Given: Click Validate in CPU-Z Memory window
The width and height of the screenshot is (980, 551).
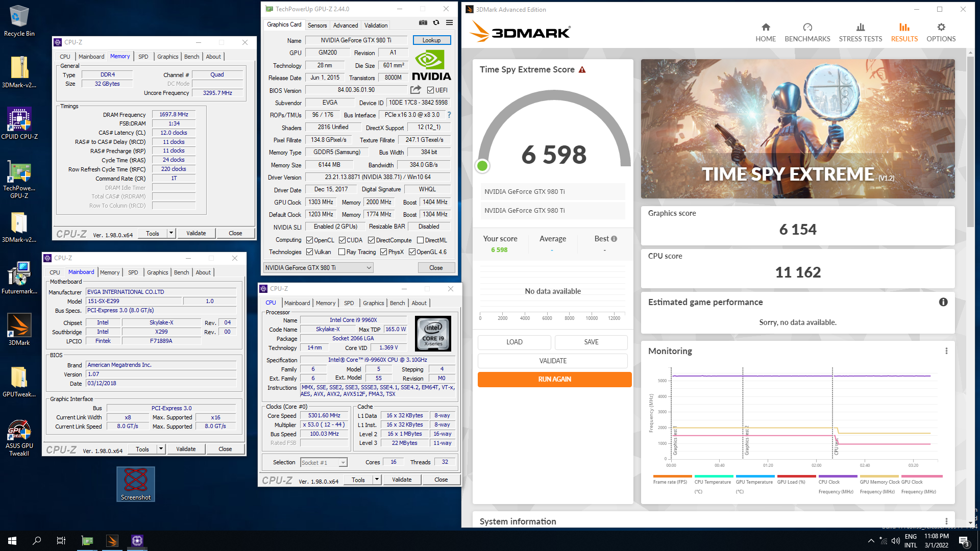Looking at the screenshot, I should 196,233.
